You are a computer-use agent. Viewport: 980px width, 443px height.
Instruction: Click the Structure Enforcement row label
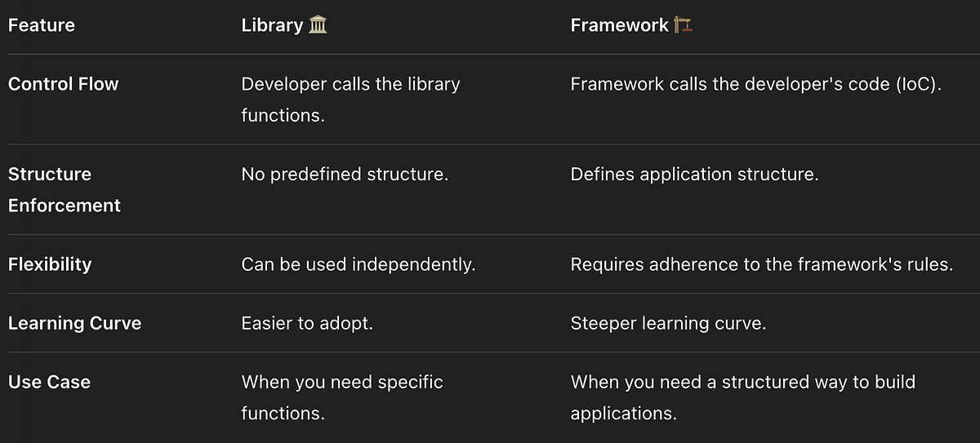[65, 190]
